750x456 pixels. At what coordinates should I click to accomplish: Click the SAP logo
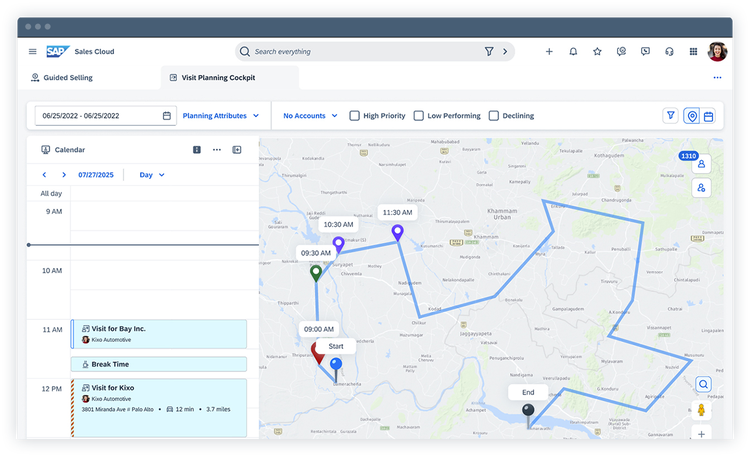pyautogui.click(x=58, y=51)
